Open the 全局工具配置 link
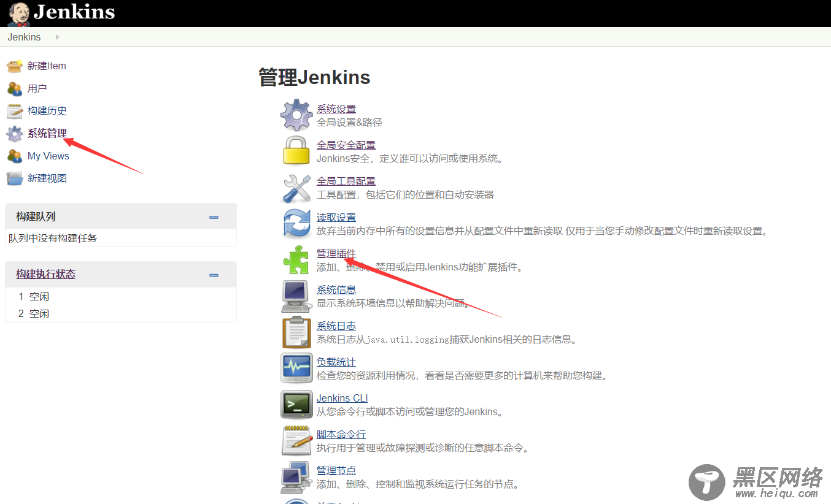Viewport: 831px width, 504px height. tap(346, 181)
